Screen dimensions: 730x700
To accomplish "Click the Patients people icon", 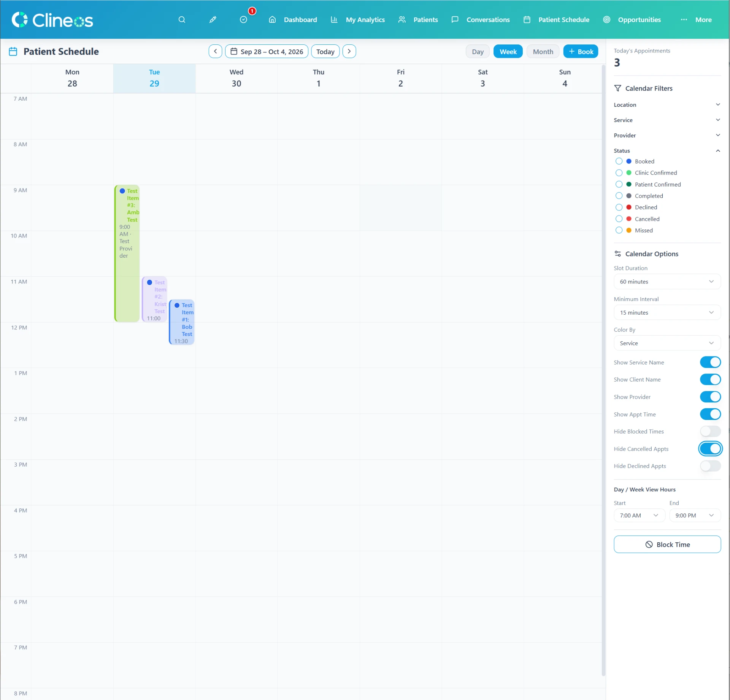I will pyautogui.click(x=402, y=20).
